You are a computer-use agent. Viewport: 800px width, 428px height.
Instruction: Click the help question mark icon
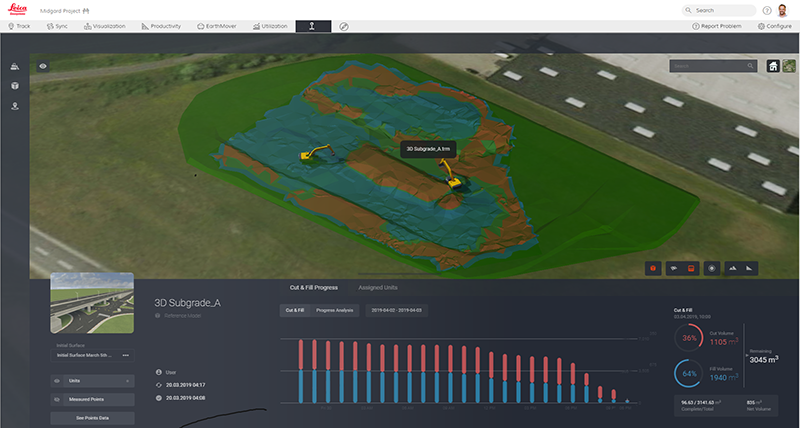[x=767, y=10]
